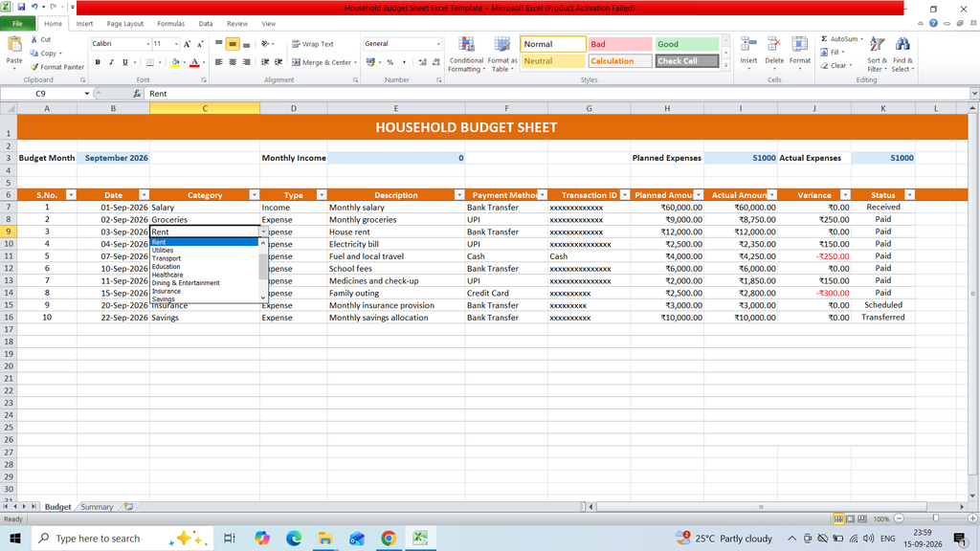Image resolution: width=980 pixels, height=551 pixels.
Task: Apply the Check Cell style
Action: tap(687, 61)
